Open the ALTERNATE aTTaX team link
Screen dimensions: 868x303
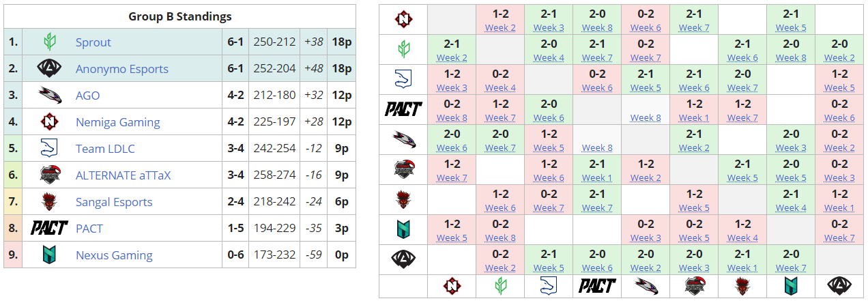(124, 175)
